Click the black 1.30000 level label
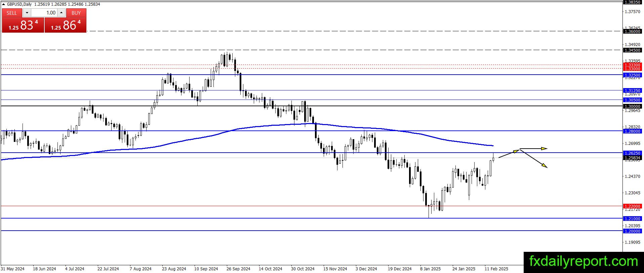This screenshot has height=273, width=644. click(632, 106)
